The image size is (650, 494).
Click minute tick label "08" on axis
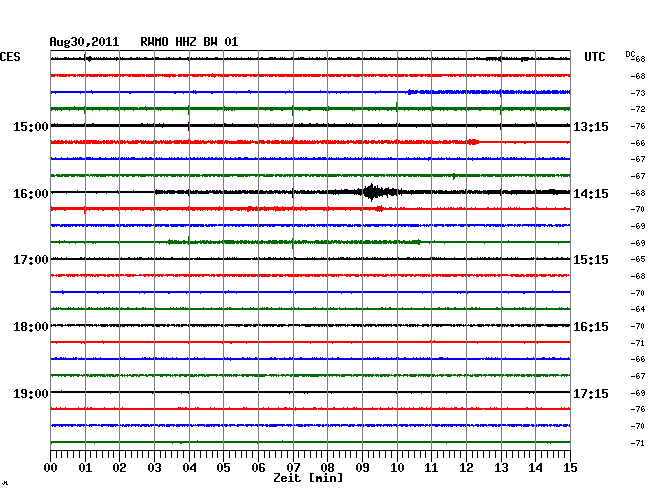pos(327,467)
